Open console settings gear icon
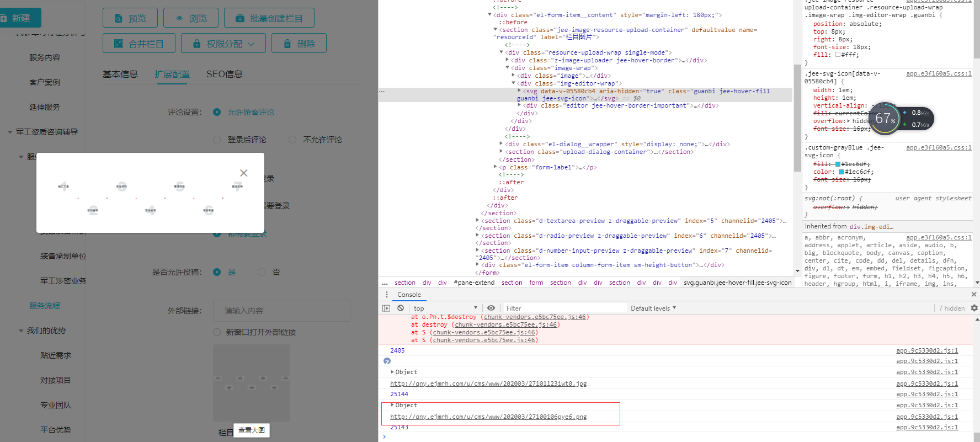This screenshot has width=980, height=442. (x=974, y=308)
